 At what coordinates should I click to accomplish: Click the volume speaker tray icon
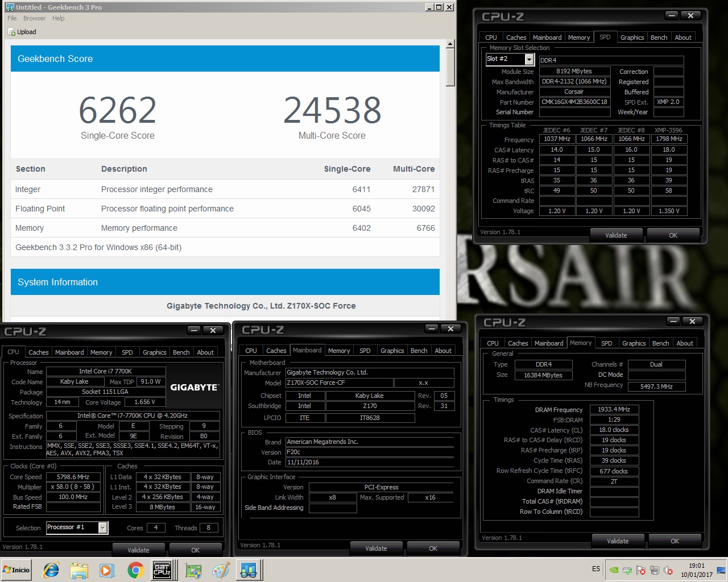coord(668,570)
